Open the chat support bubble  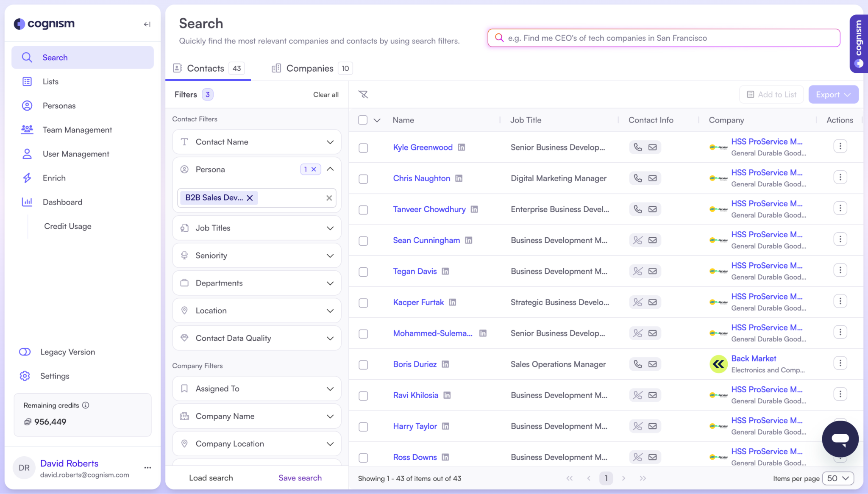(x=840, y=438)
